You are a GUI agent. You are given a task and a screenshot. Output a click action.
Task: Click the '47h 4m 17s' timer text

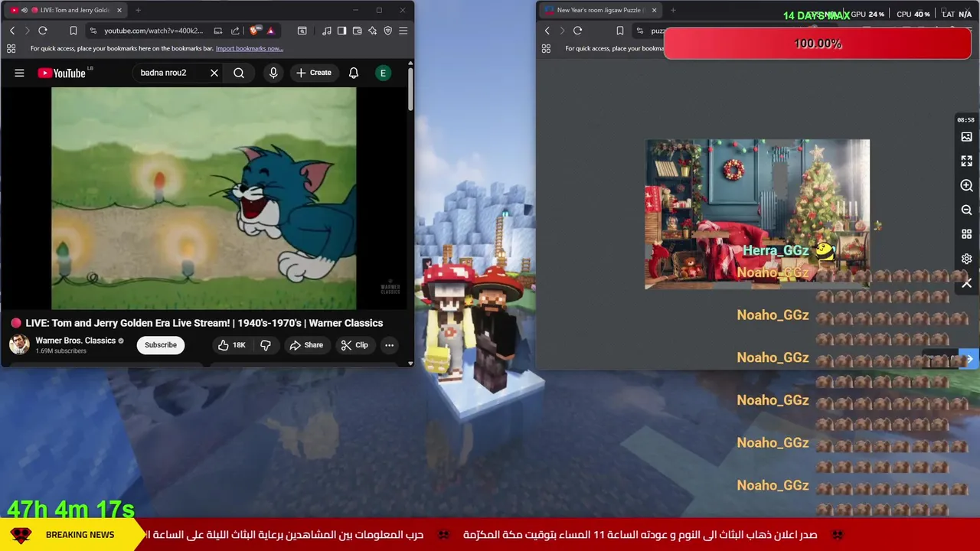70,509
